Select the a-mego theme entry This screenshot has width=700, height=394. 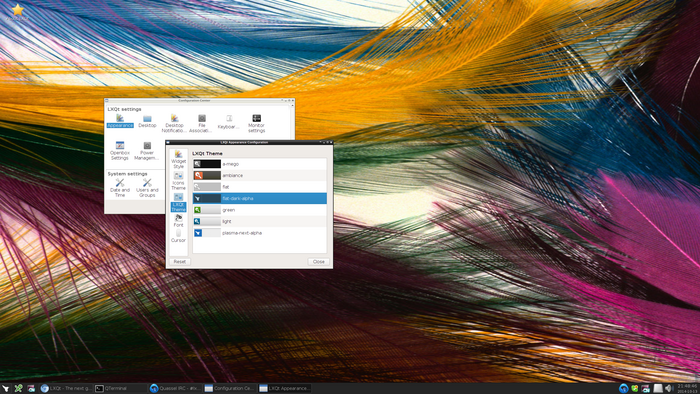pyautogui.click(x=260, y=164)
